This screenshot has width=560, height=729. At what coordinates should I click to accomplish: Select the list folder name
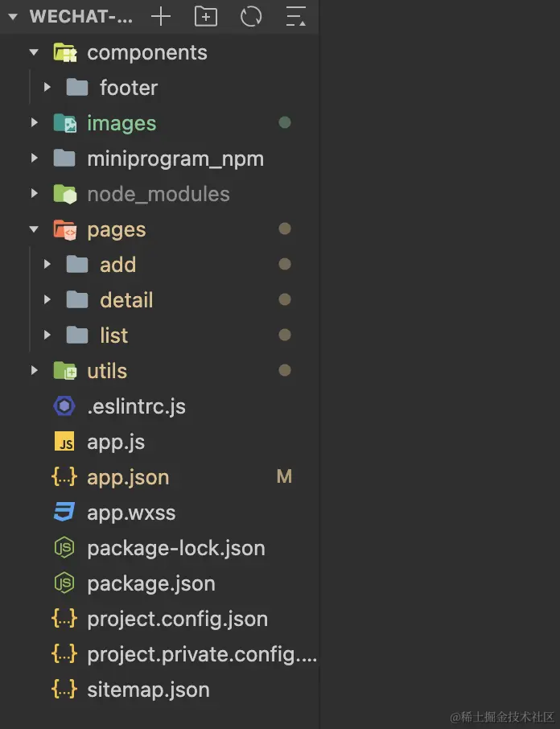114,335
